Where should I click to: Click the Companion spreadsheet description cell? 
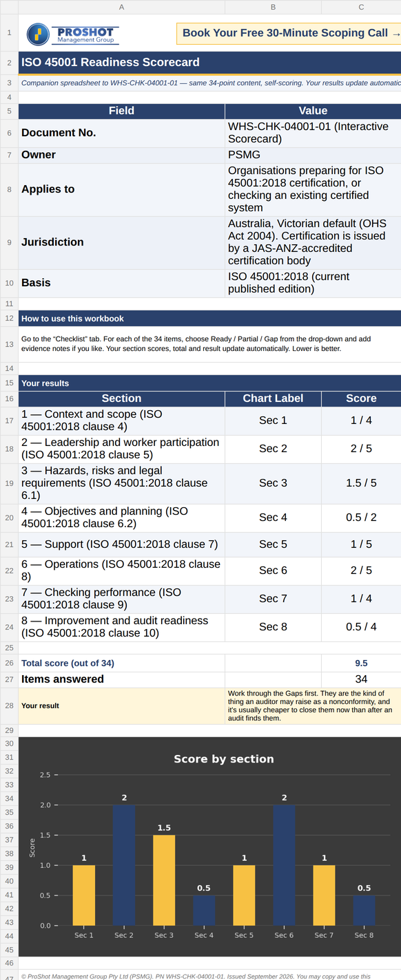pyautogui.click(x=209, y=83)
